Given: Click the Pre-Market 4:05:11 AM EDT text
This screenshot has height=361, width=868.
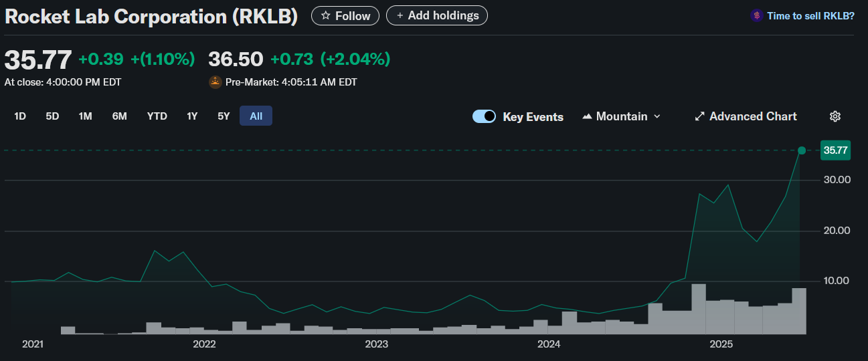Looking at the screenshot, I should (291, 82).
